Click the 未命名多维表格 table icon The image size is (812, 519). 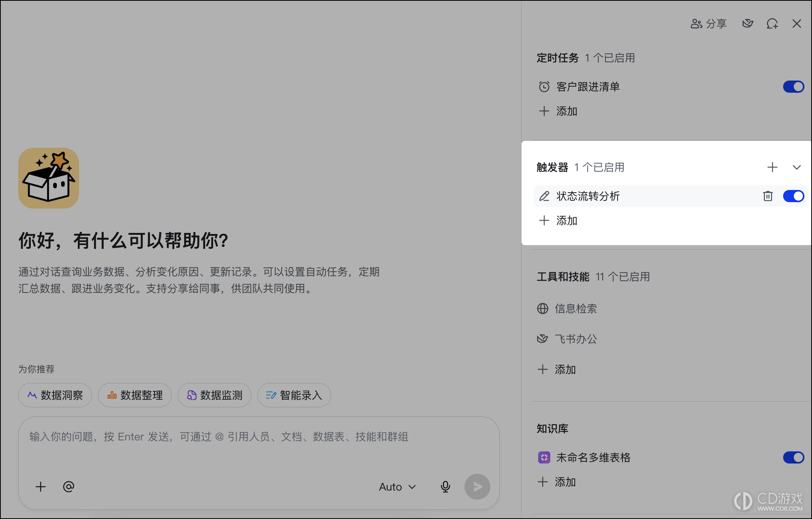tap(544, 457)
